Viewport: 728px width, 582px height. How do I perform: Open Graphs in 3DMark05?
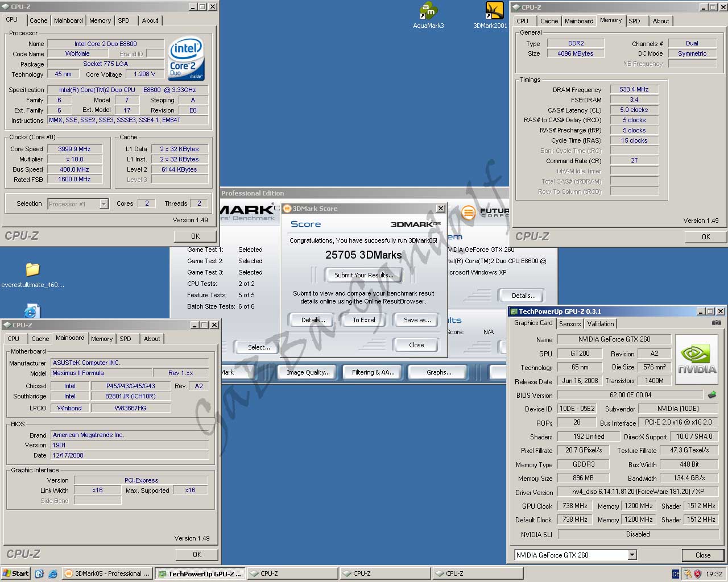pos(439,372)
